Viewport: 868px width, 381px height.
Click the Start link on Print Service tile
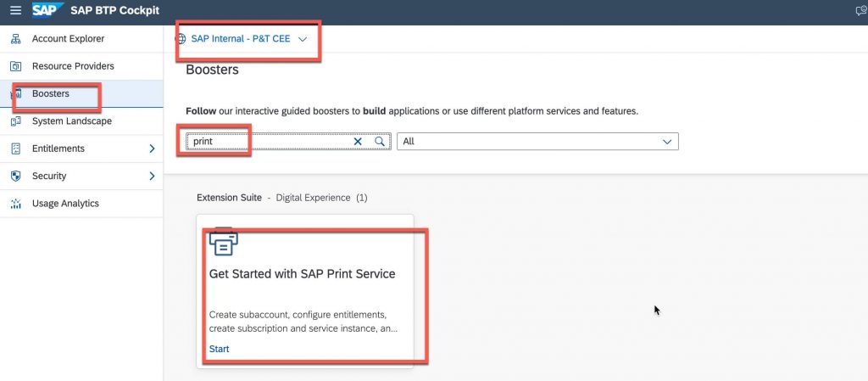coord(220,349)
